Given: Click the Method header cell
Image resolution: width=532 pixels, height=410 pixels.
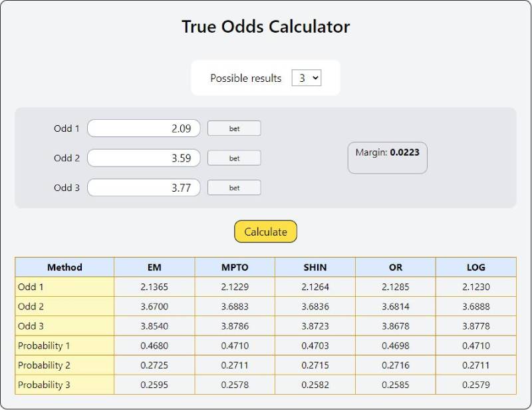Looking at the screenshot, I should coord(65,267).
